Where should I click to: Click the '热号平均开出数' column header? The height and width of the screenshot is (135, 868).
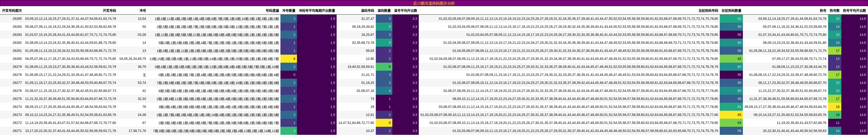pos(854,11)
